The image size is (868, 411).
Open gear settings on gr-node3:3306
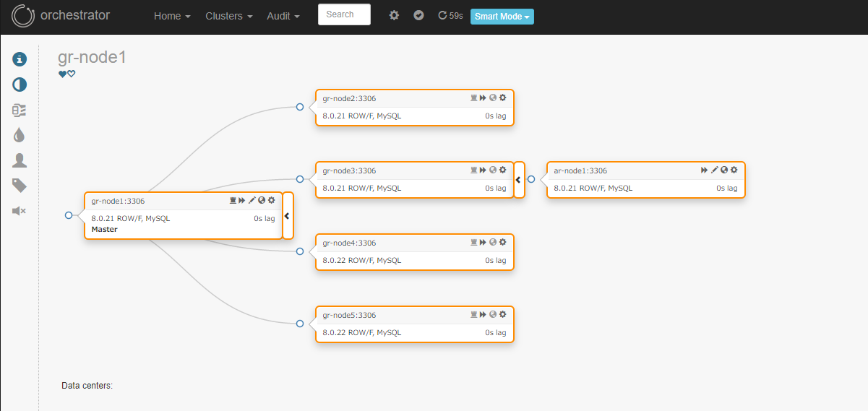[x=502, y=170]
